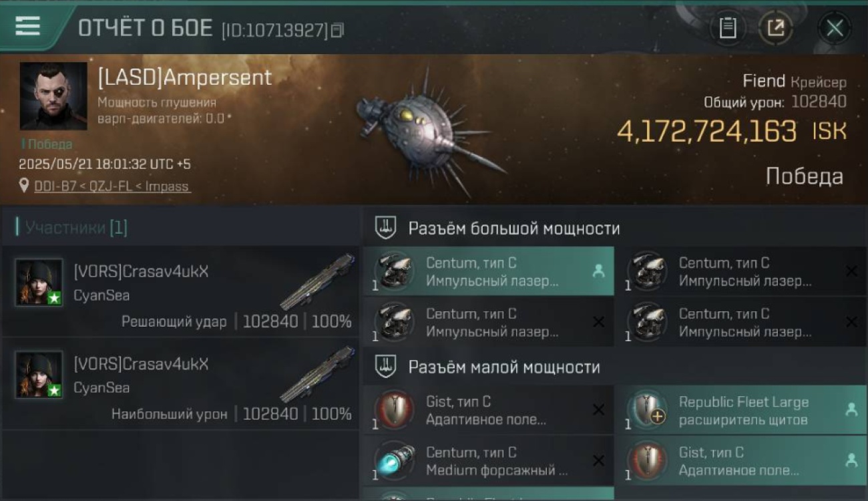Image resolution: width=868 pixels, height=501 pixels.
Task: Open Crasav4ukX top damage portrait
Action: coord(39,375)
